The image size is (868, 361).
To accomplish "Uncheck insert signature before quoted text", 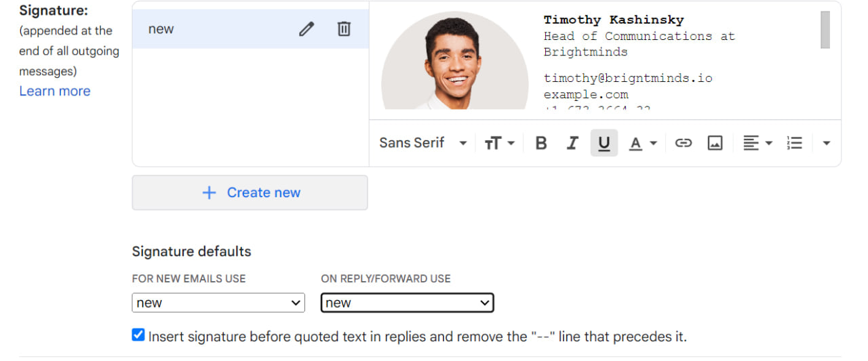I will coord(138,335).
